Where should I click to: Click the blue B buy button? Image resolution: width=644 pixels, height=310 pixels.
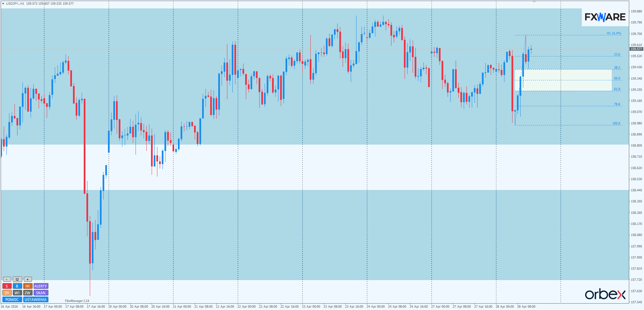(x=17, y=286)
